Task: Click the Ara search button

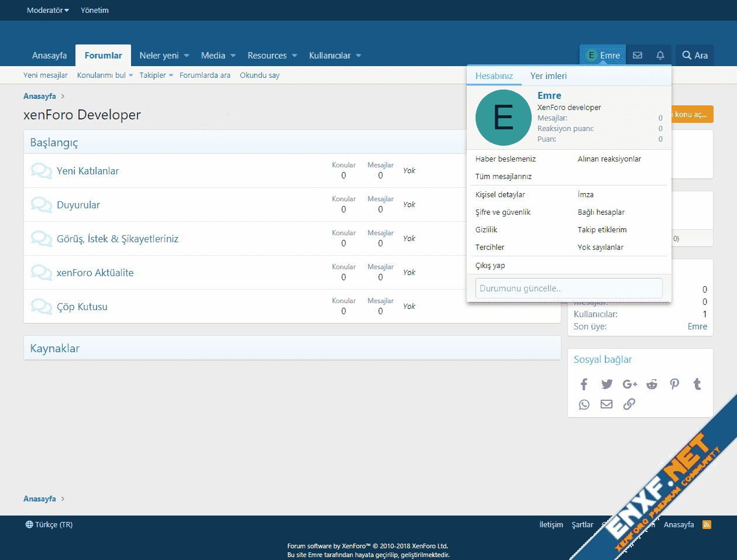Action: (x=694, y=56)
